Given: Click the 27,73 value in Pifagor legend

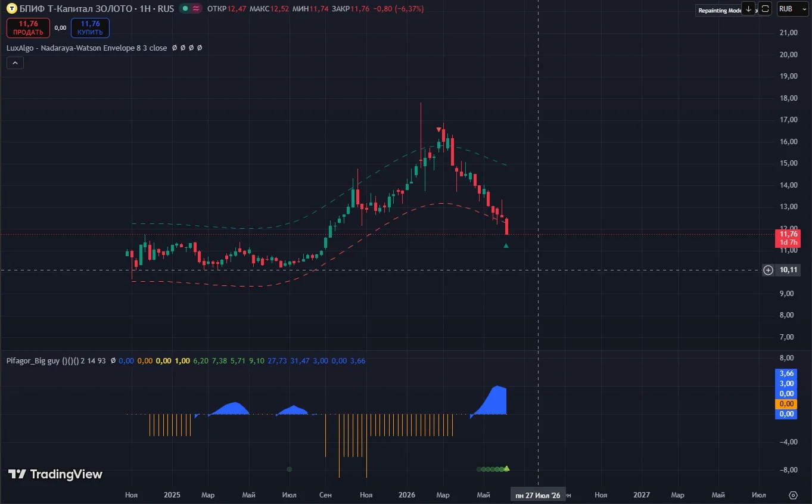Looking at the screenshot, I should point(278,361).
